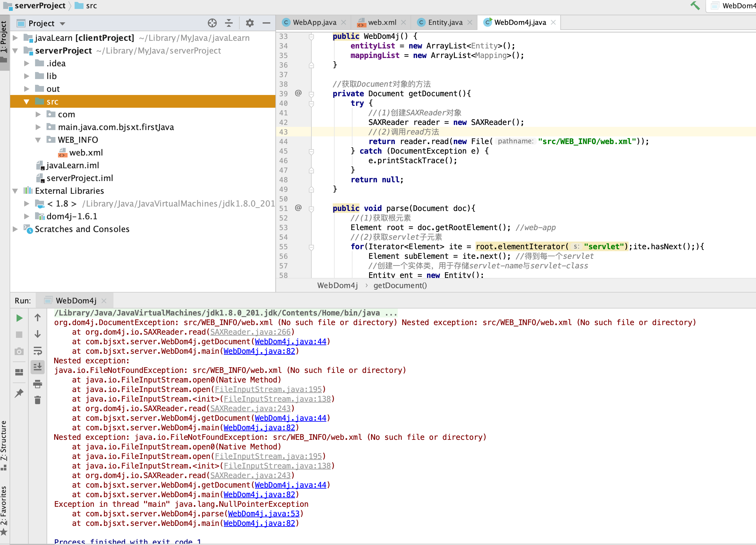Expand the .idea folder
Viewport: 756px width, 545px height.
(x=27, y=63)
